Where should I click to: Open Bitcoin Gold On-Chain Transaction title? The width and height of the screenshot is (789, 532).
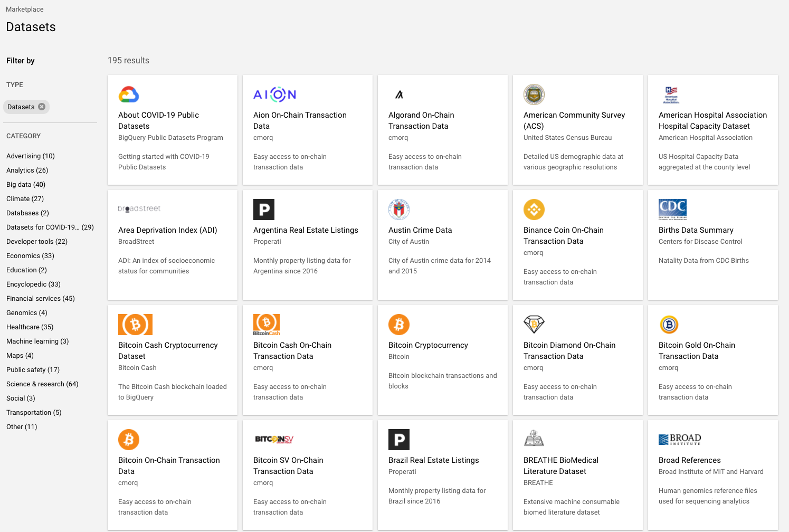(697, 350)
